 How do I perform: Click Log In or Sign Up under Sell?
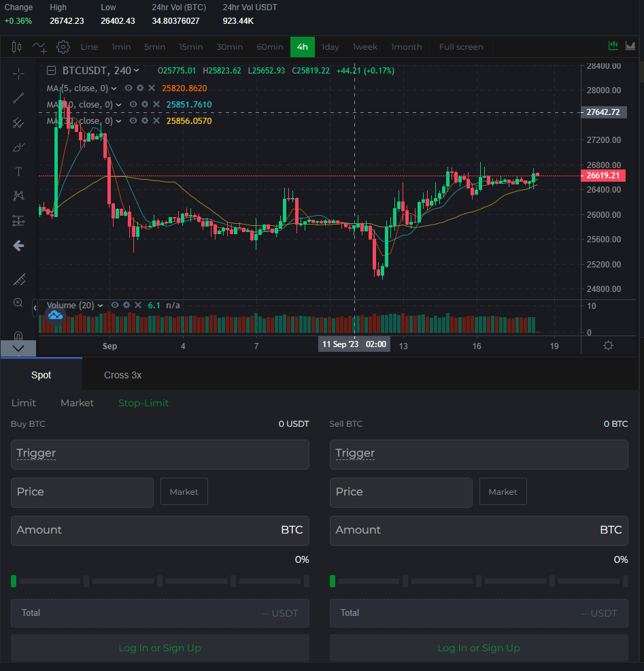tap(479, 648)
